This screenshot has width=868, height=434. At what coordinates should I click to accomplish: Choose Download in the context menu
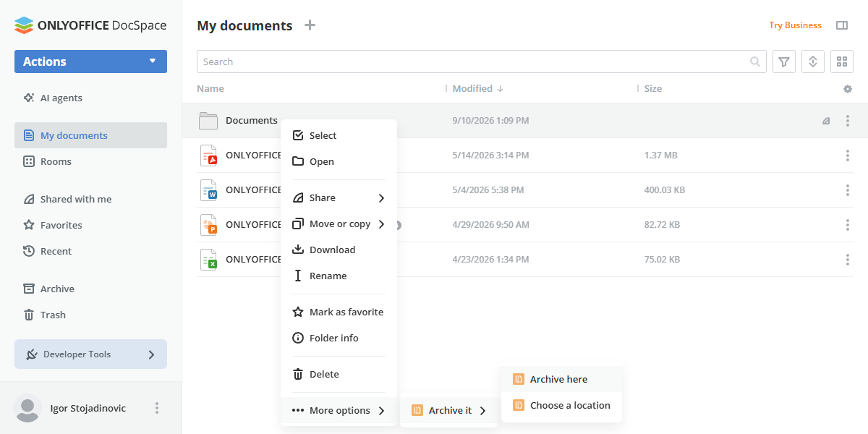click(x=339, y=250)
